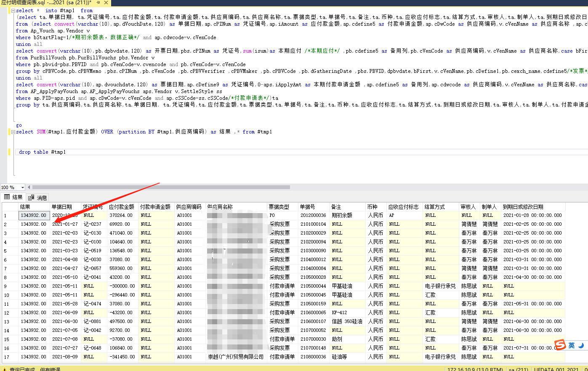Click the 审核人 column header
The width and height of the screenshot is (588, 371).
470,207
